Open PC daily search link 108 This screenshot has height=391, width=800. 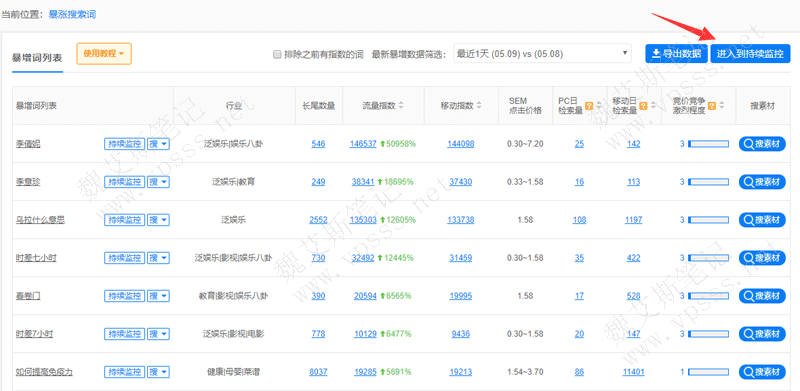580,220
